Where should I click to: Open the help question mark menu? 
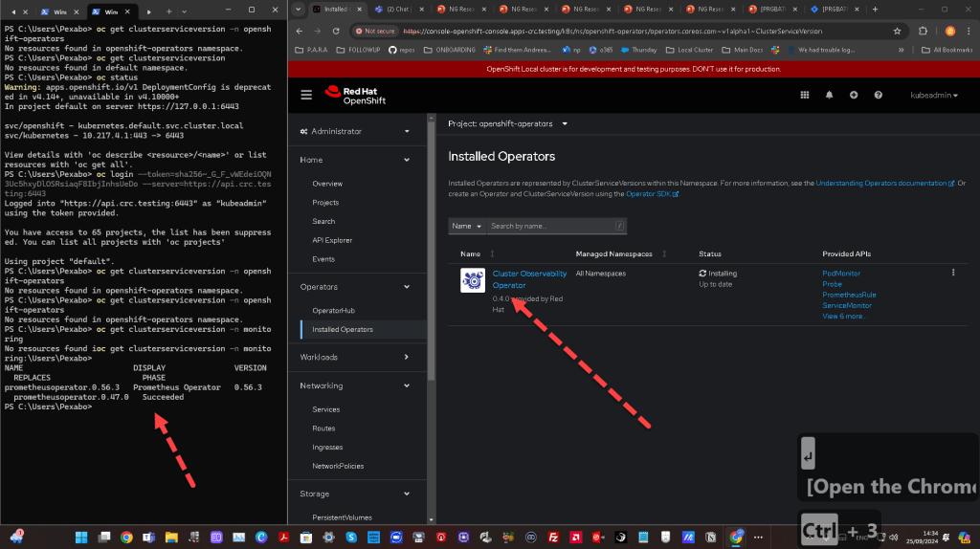pyautogui.click(x=879, y=95)
